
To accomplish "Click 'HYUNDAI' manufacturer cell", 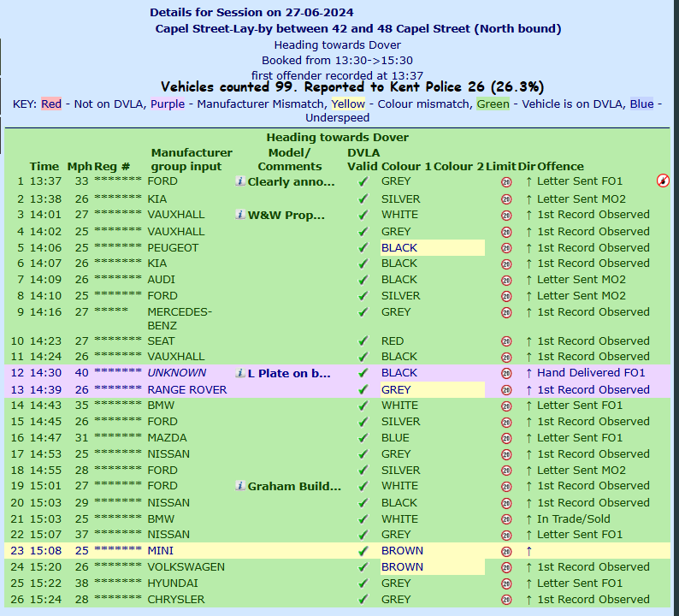I will pos(173,583).
